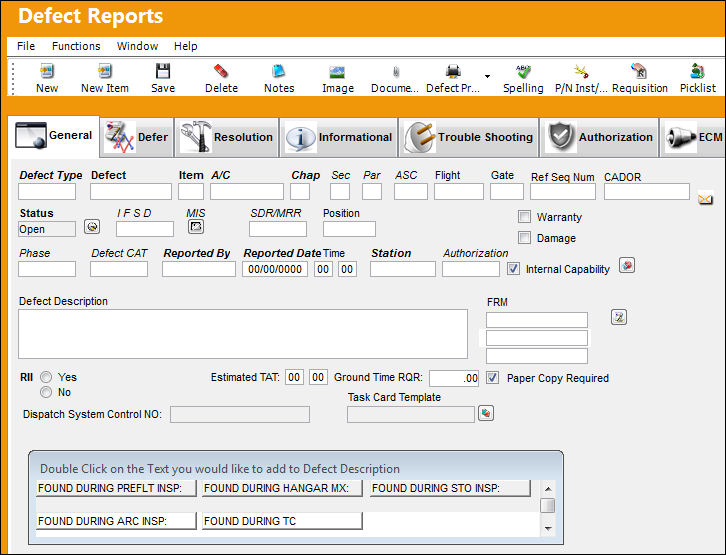The height and width of the screenshot is (555, 726).
Task: Click the Position input field
Action: tap(349, 229)
